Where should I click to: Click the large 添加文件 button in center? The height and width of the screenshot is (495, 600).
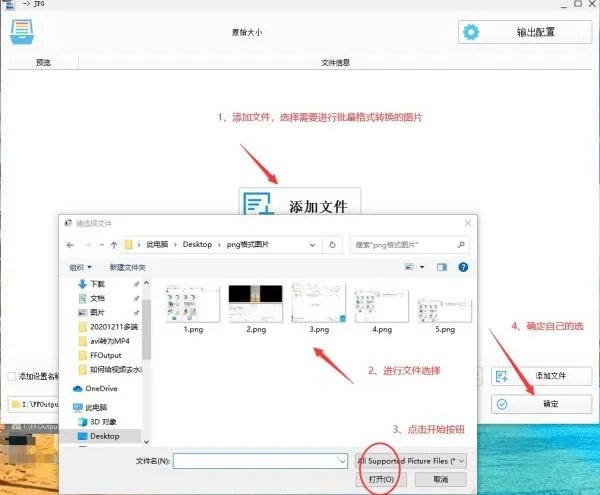(x=300, y=202)
